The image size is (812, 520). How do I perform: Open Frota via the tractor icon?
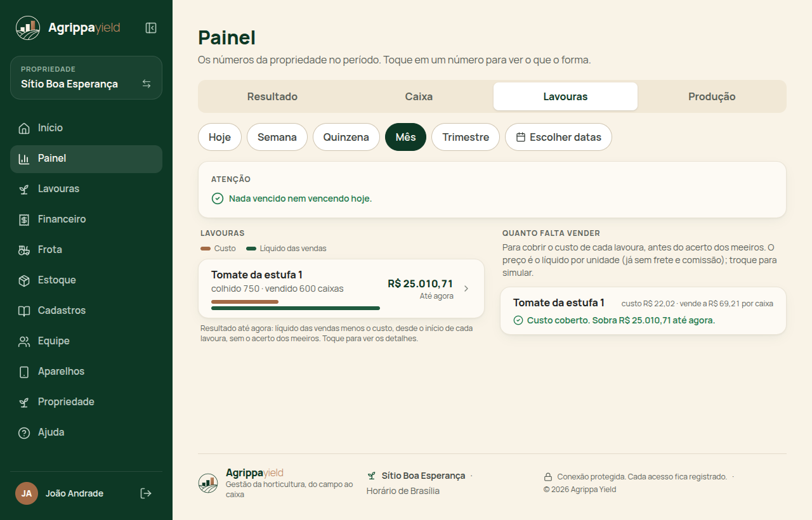pos(24,250)
